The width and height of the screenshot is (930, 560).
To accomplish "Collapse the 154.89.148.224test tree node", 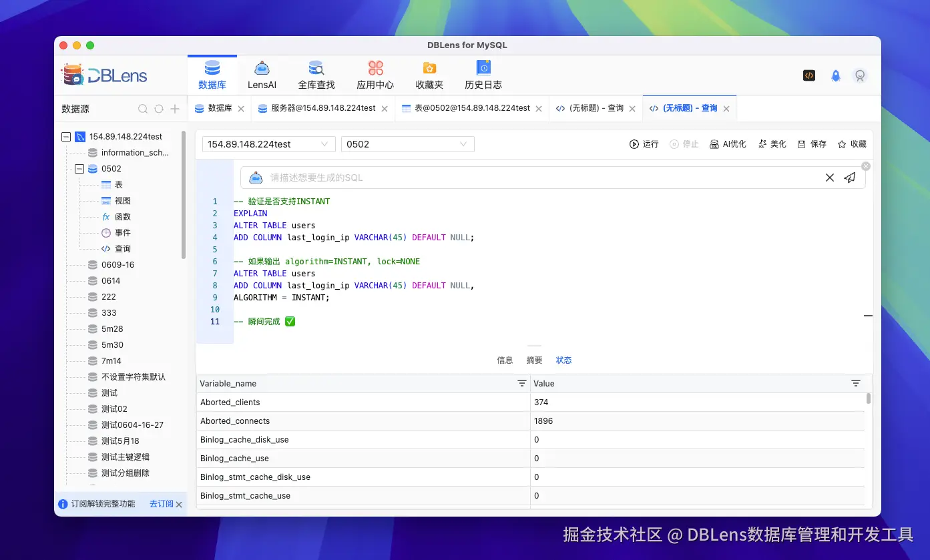I will (66, 137).
